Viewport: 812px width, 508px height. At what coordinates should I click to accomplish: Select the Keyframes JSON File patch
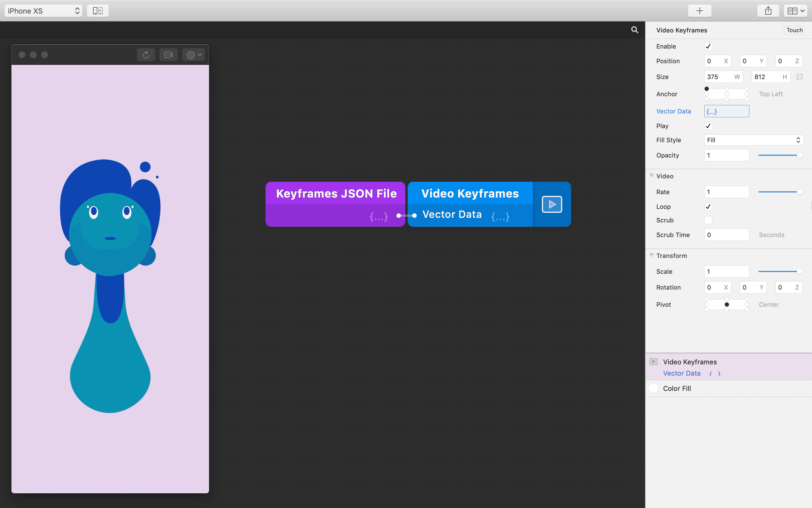point(335,204)
